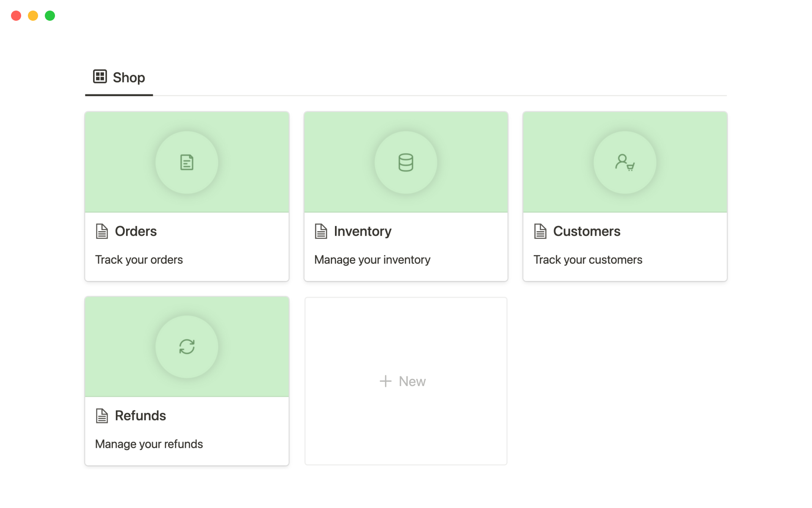
Task: Open the Inventory page title
Action: [362, 232]
